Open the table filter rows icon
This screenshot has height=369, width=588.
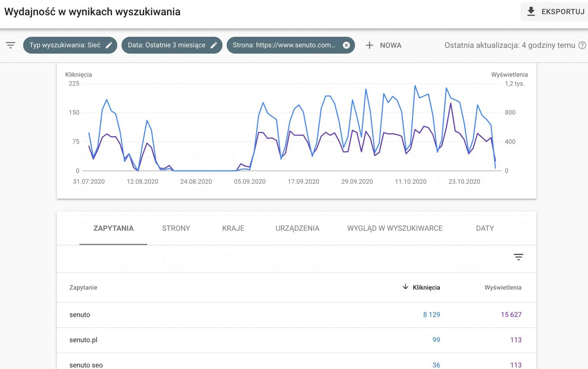tap(519, 257)
